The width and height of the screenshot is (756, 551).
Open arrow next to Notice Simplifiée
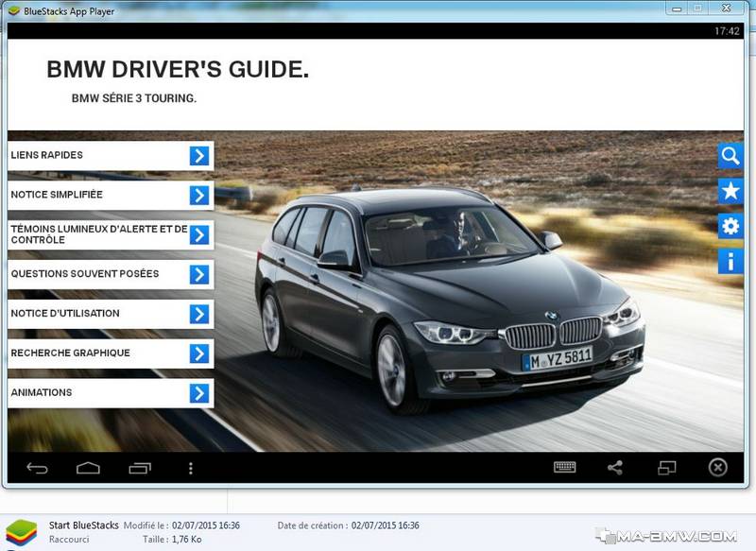click(x=199, y=196)
